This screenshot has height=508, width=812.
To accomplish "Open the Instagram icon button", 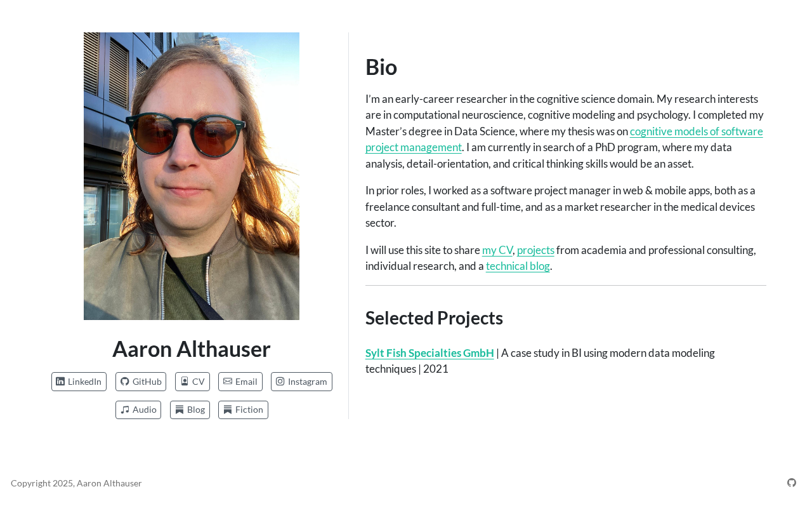I will (x=280, y=382).
